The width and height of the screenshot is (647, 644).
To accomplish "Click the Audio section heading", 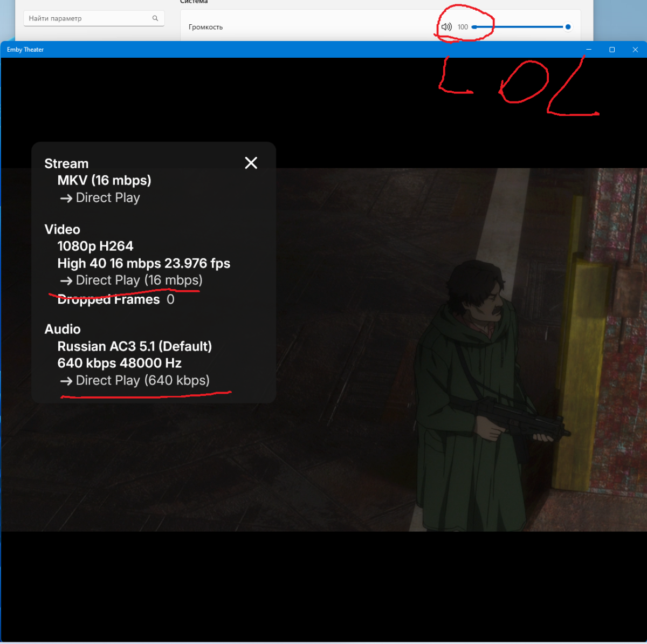I will tap(63, 329).
